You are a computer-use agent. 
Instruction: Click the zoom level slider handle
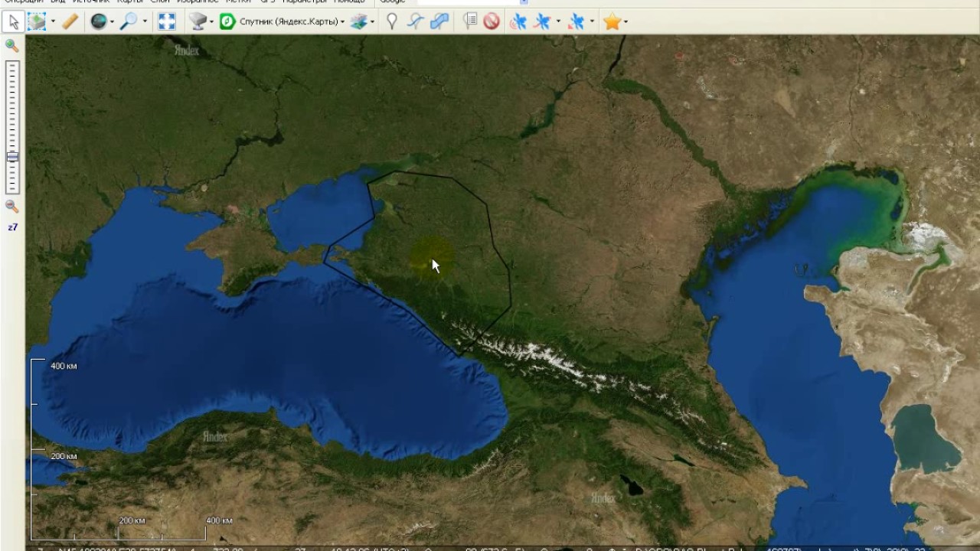pos(12,157)
